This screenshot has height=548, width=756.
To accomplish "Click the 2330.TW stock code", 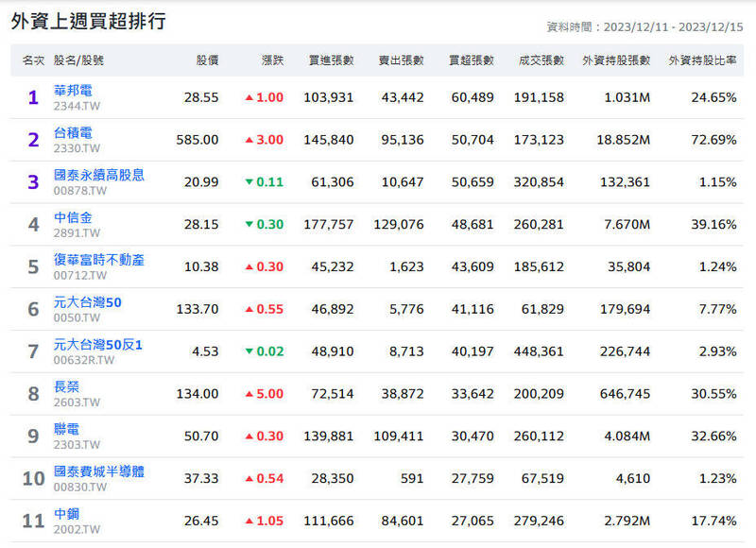I will point(77,148).
